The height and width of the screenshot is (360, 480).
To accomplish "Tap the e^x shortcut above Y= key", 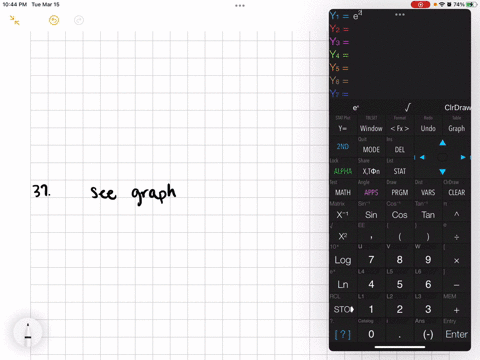I will [356, 108].
